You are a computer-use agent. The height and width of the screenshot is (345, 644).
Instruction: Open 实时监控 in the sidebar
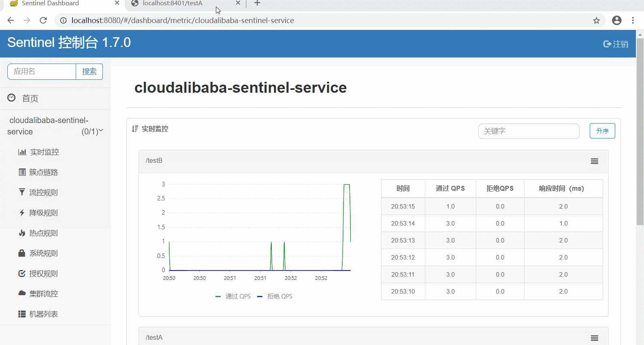click(x=45, y=152)
